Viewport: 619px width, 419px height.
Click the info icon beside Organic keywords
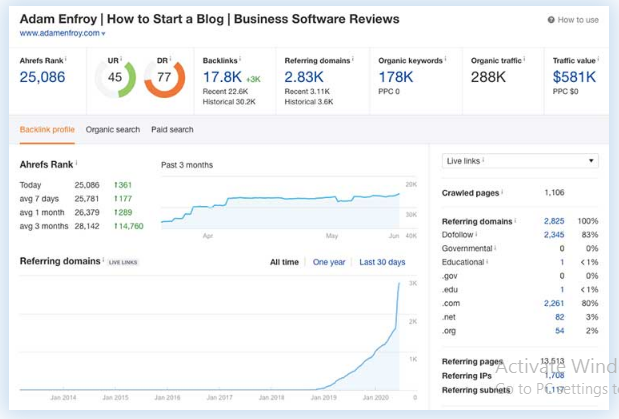tap(445, 59)
